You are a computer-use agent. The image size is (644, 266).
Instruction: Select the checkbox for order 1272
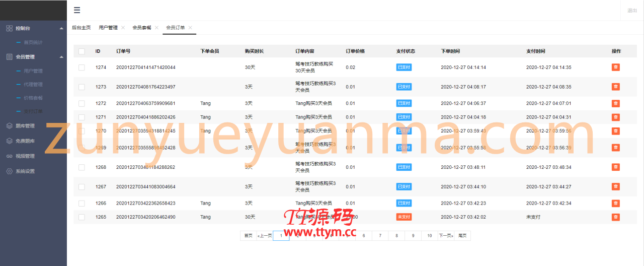(x=82, y=103)
